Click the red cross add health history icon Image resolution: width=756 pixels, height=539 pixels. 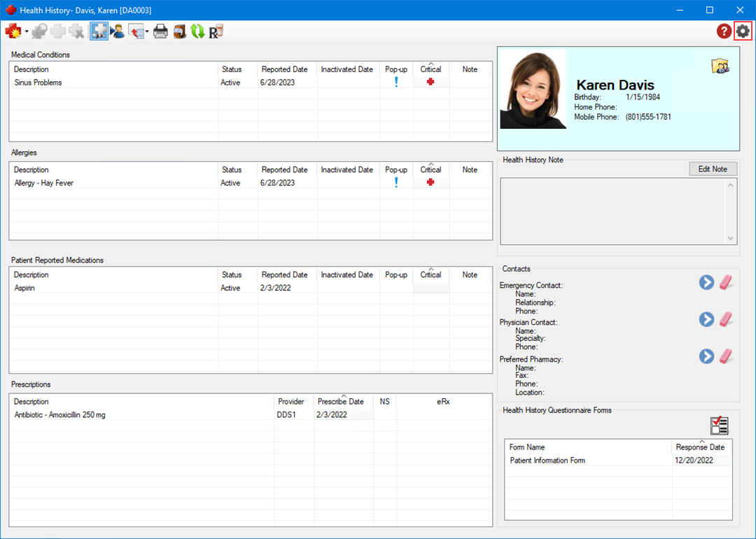coord(13,31)
